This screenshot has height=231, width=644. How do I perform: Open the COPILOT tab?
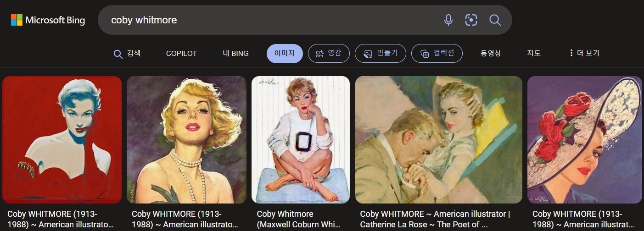pyautogui.click(x=181, y=53)
